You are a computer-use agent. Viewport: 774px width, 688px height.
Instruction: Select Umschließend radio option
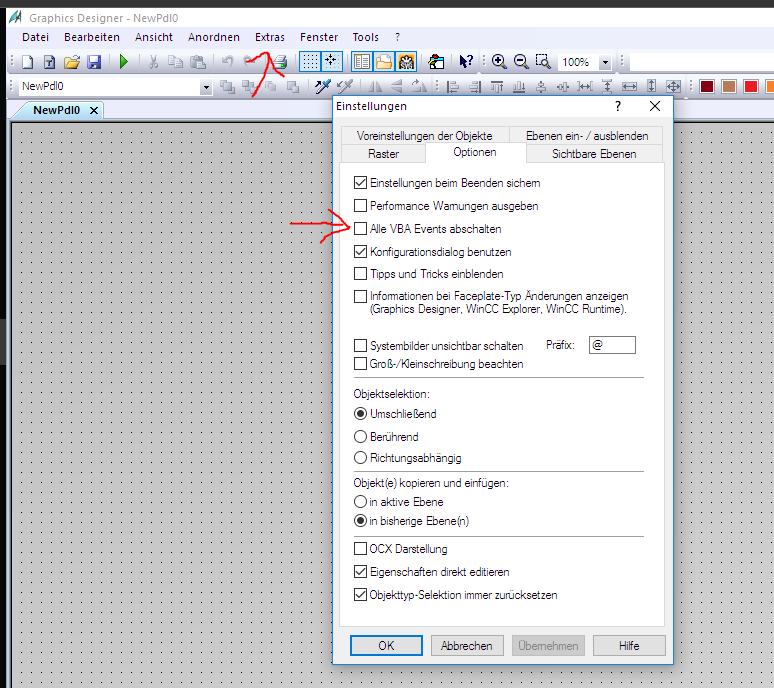coord(360,414)
